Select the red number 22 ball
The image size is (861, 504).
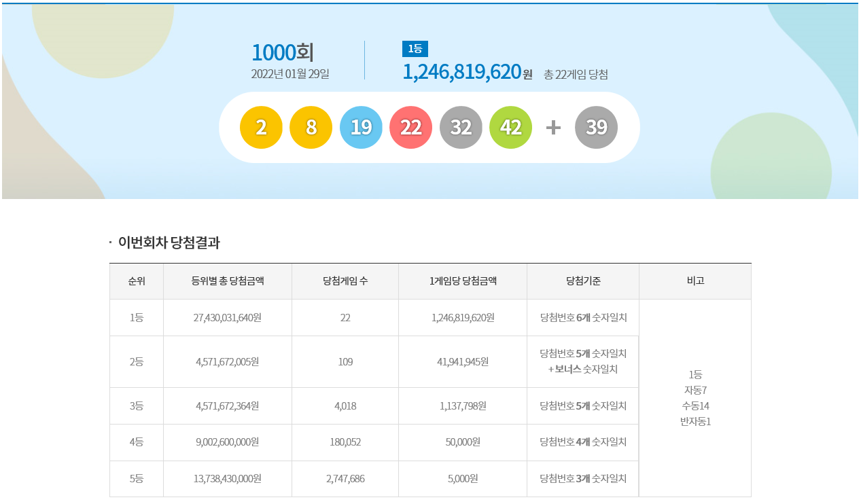tap(411, 127)
